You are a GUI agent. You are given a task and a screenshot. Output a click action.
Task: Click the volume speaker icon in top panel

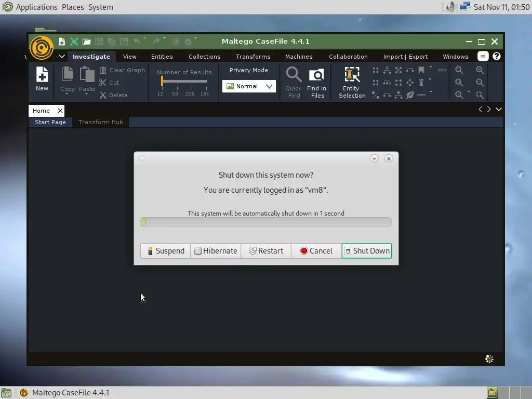[450, 7]
